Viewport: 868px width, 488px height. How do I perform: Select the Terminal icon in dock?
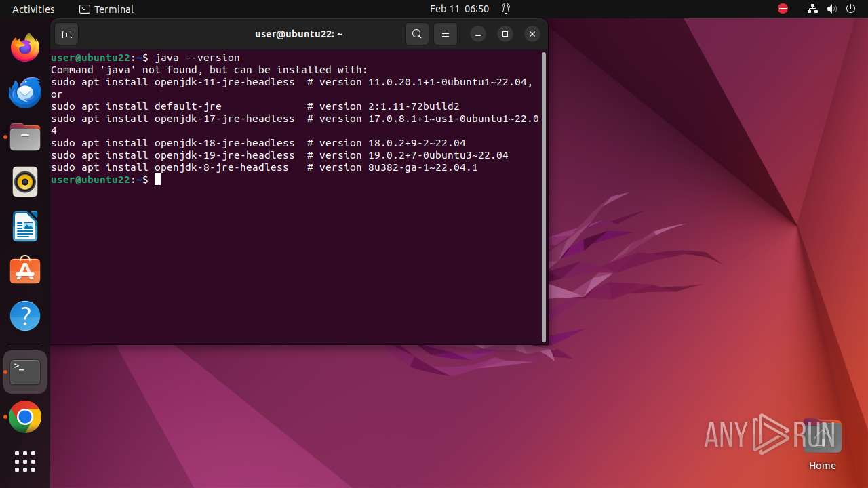pos(25,372)
